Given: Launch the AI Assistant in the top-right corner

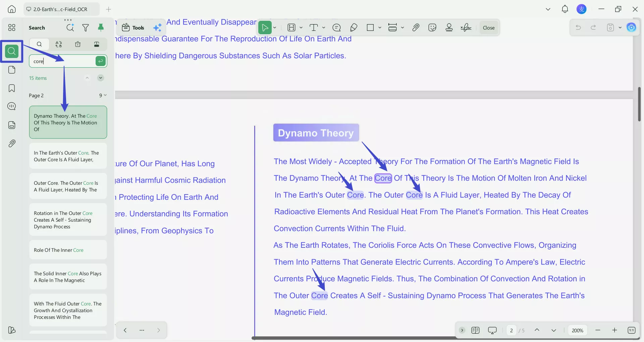Looking at the screenshot, I should point(632,27).
